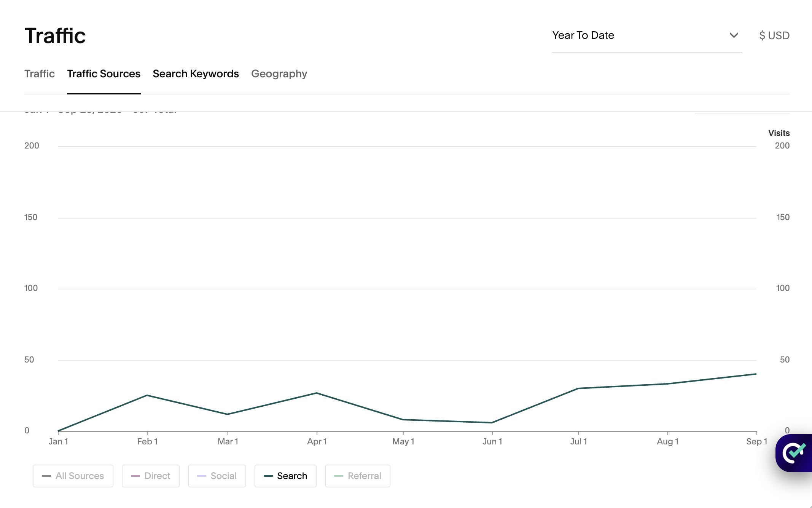Click the Apr 1 peak on the chart line
The width and height of the screenshot is (812, 508).
tap(317, 393)
